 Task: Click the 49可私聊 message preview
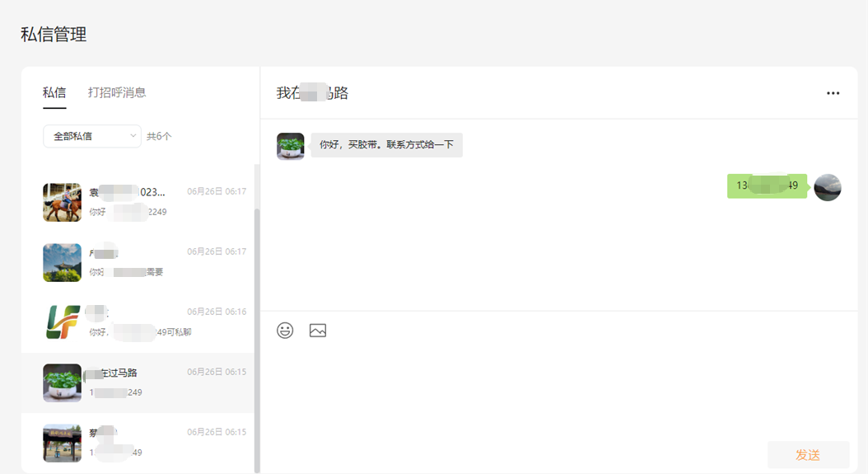coord(141,332)
